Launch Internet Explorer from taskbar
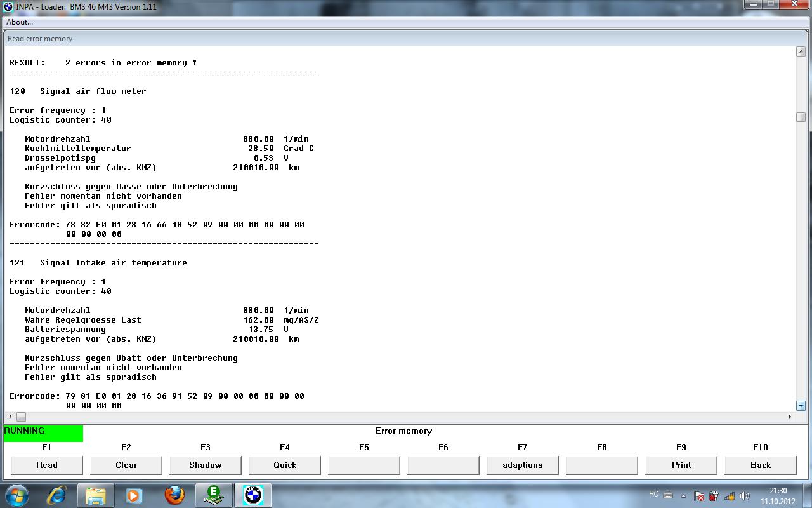 point(58,495)
